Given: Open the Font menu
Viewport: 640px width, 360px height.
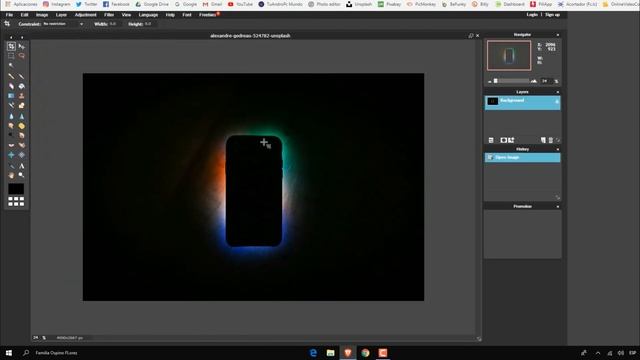Looking at the screenshot, I should click(x=187, y=15).
